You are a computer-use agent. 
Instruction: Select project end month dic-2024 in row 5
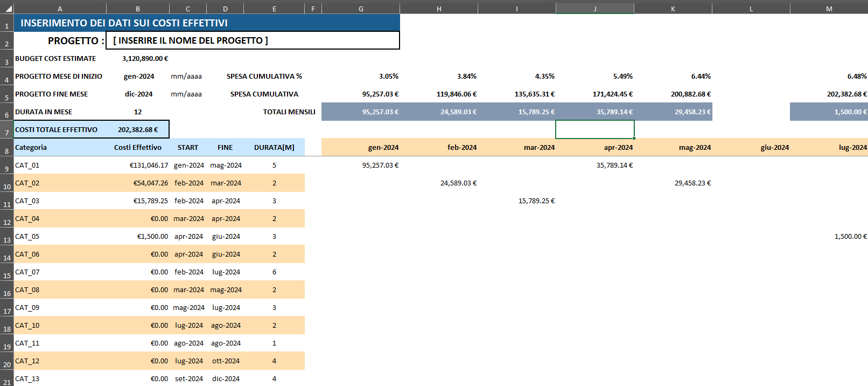coord(139,94)
